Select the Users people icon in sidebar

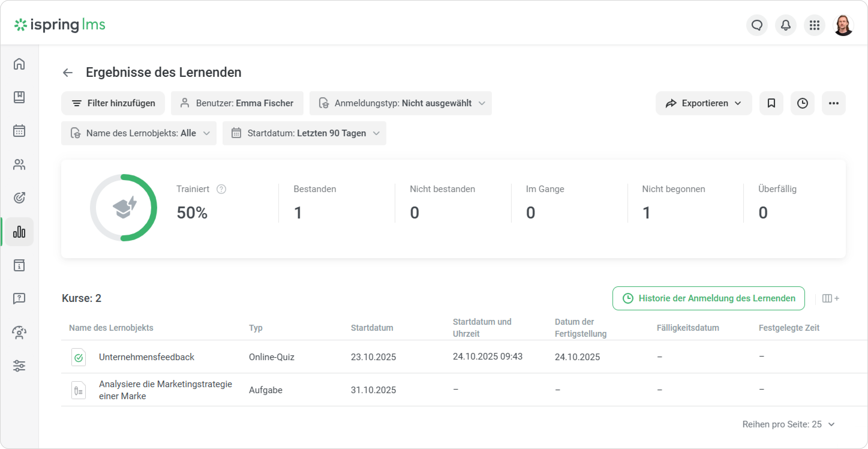[19, 164]
